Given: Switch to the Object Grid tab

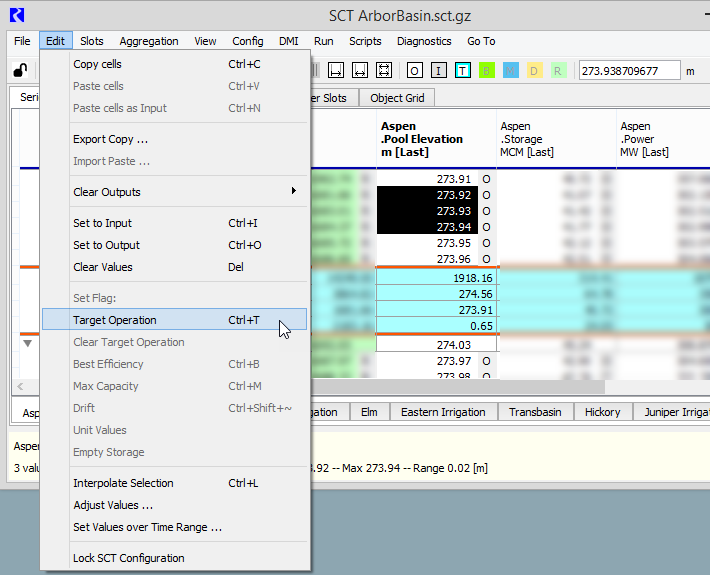Looking at the screenshot, I should 397,98.
